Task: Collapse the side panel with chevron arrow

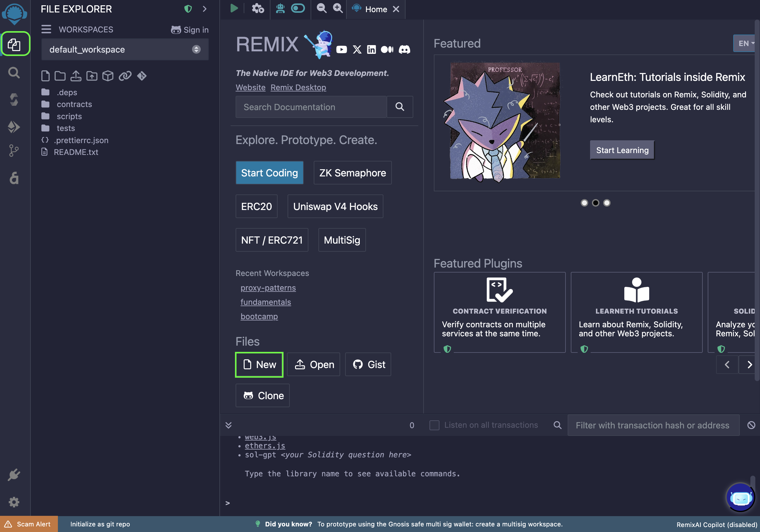Action: (x=204, y=9)
